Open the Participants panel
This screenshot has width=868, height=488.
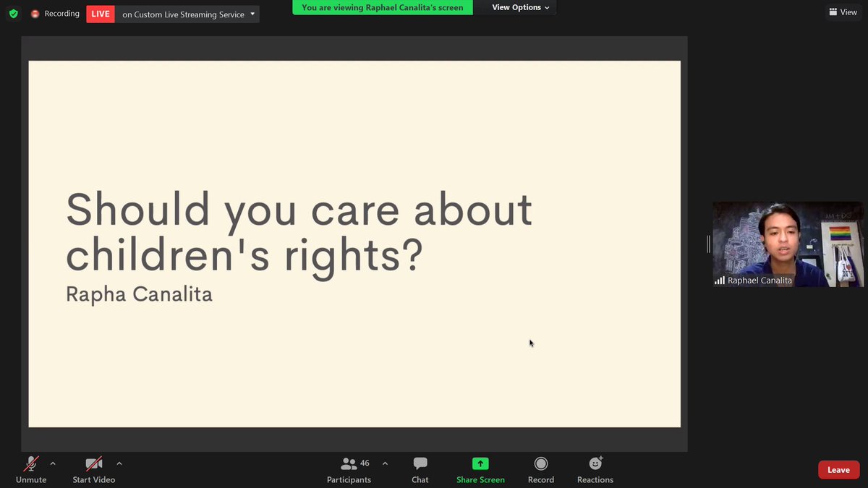(349, 470)
